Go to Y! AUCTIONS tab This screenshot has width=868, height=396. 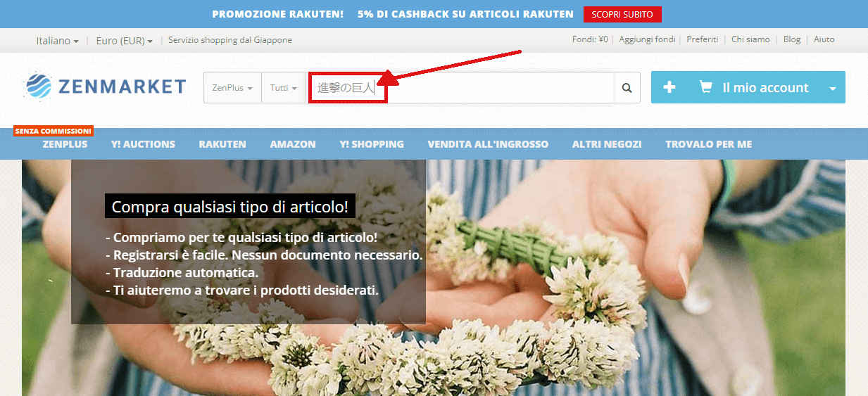pyautogui.click(x=143, y=144)
